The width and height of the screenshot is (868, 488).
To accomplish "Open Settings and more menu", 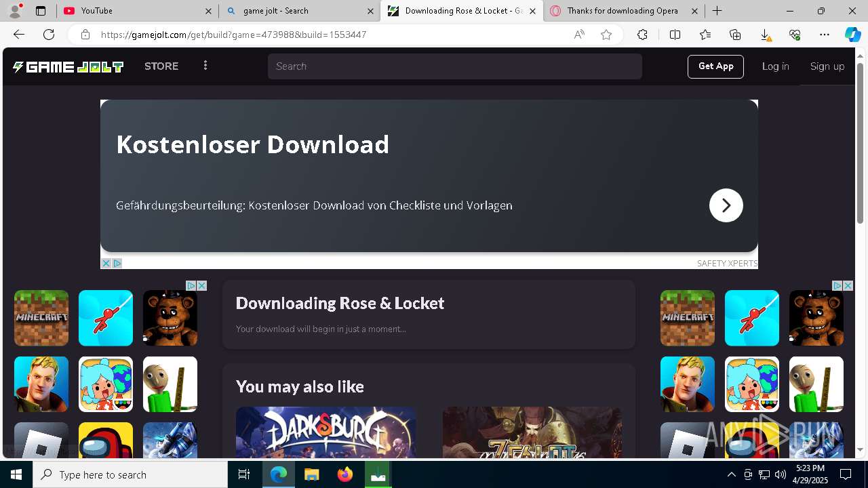I will pyautogui.click(x=825, y=35).
